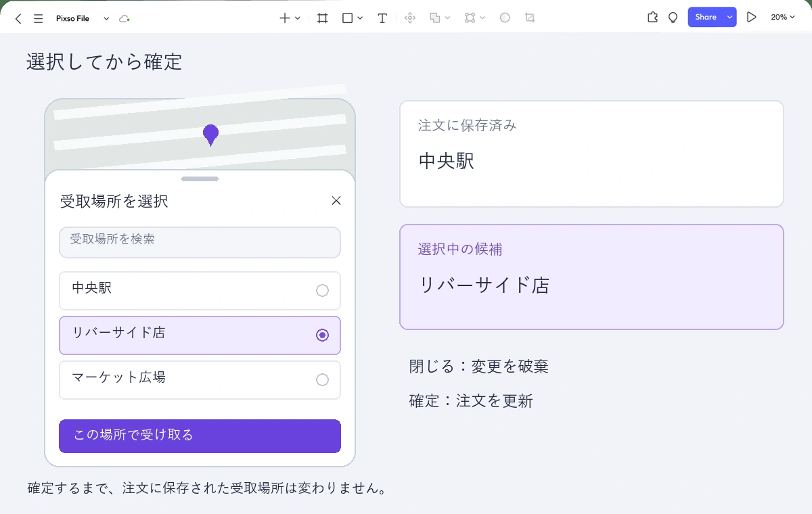Expand the grouping tool dropdown arrow
Image resolution: width=812 pixels, height=514 pixels.
482,18
